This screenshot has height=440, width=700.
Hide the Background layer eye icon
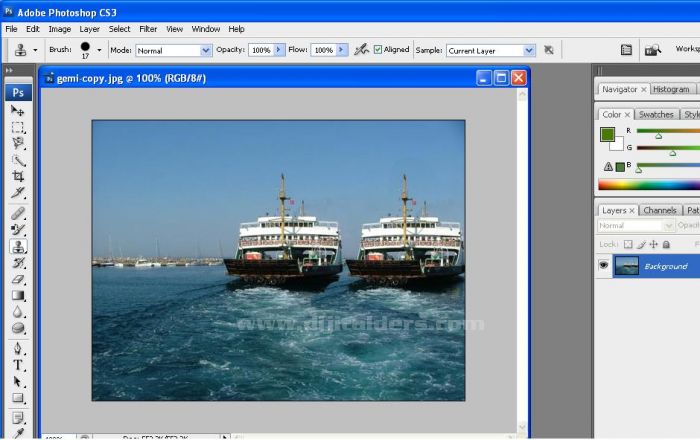[604, 266]
